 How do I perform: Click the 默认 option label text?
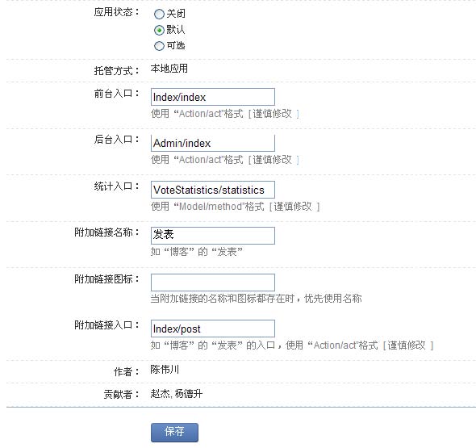175,29
